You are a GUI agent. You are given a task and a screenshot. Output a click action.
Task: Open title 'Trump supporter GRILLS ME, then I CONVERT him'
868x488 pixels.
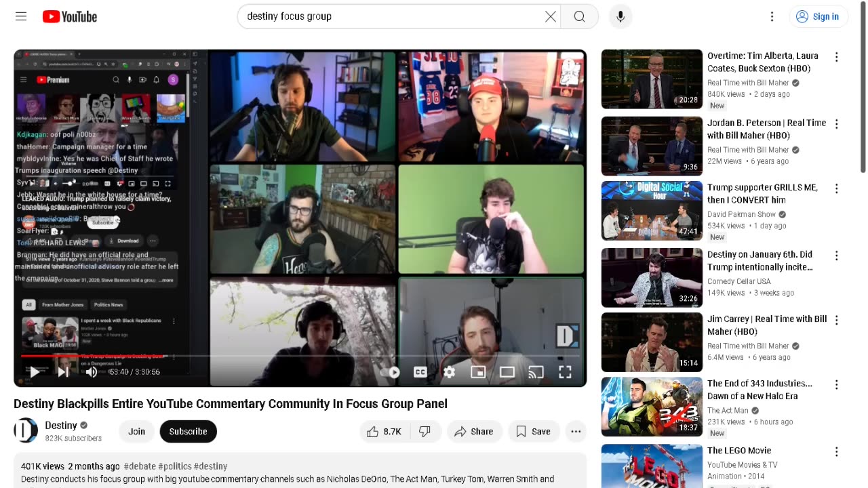(x=762, y=194)
